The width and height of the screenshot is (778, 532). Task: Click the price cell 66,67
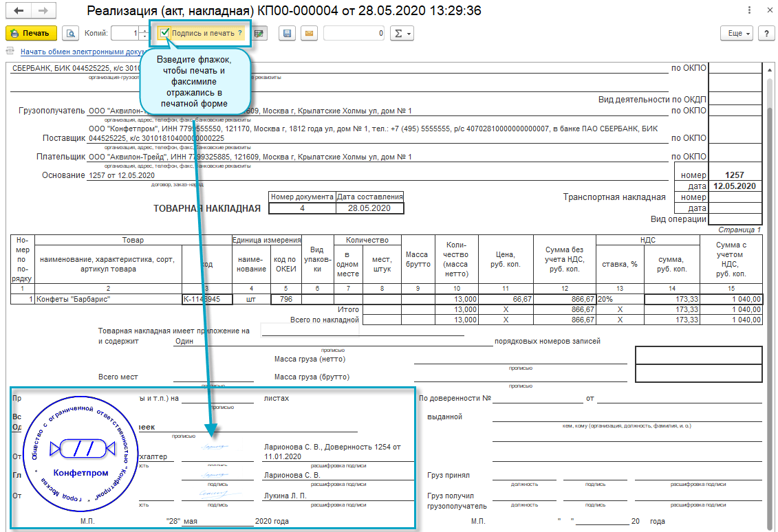[506, 299]
